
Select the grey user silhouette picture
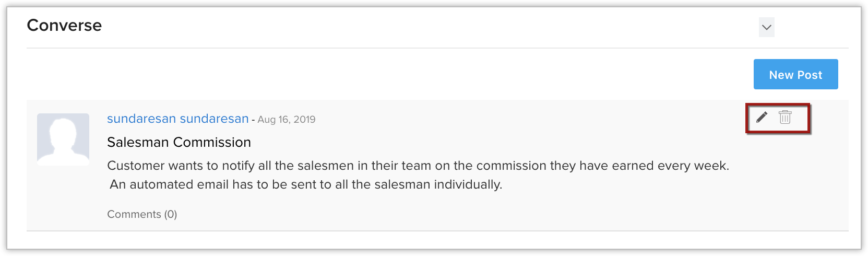[63, 139]
